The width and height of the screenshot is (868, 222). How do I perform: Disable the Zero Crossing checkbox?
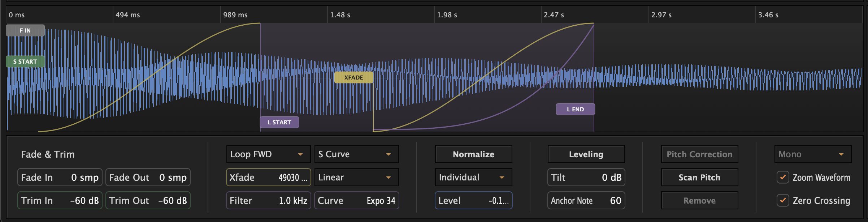coord(783,201)
